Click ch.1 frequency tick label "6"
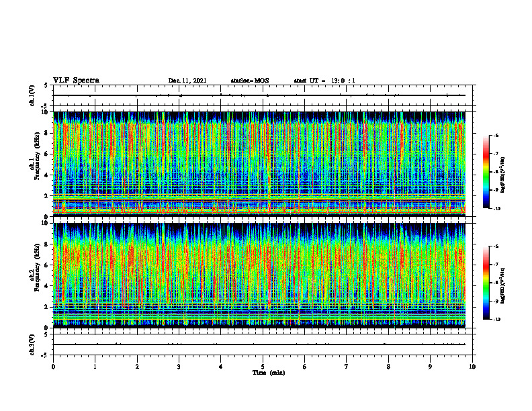This screenshot has height=411, width=532. [x=47, y=154]
